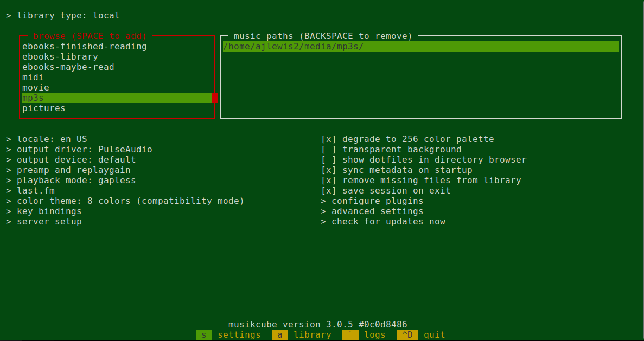Open output driver PulseAudio chooser
Image resolution: width=644 pixels, height=341 pixels.
[x=79, y=150]
